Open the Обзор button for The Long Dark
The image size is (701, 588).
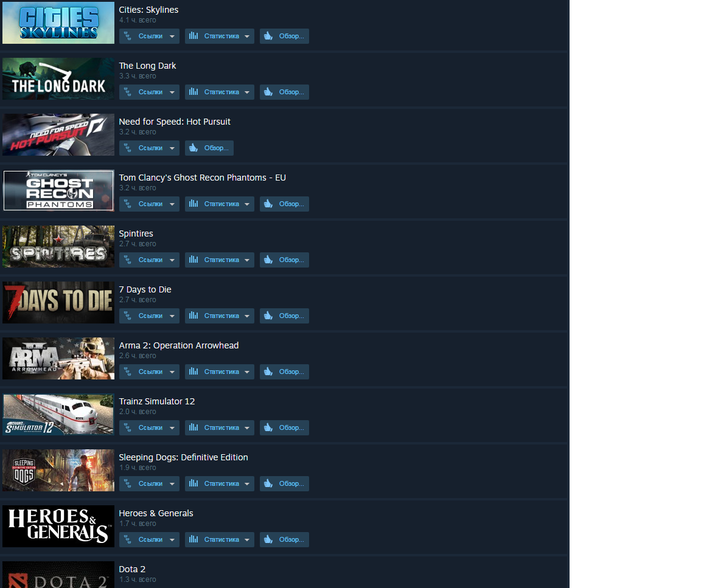coord(284,92)
